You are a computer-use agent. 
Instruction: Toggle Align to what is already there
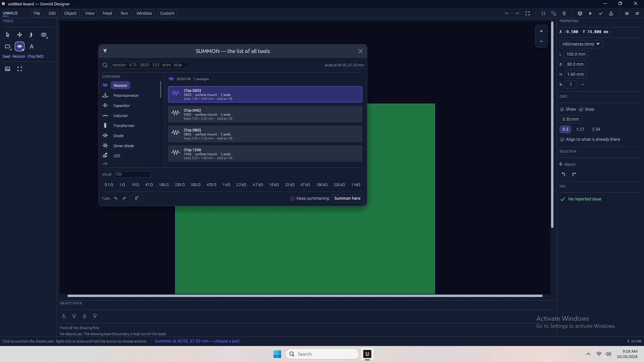[x=562, y=139]
